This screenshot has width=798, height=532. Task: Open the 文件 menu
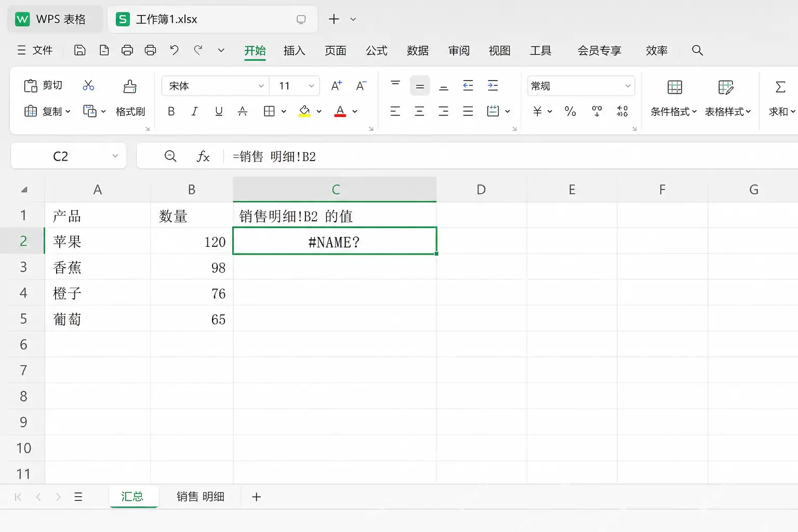pyautogui.click(x=35, y=50)
